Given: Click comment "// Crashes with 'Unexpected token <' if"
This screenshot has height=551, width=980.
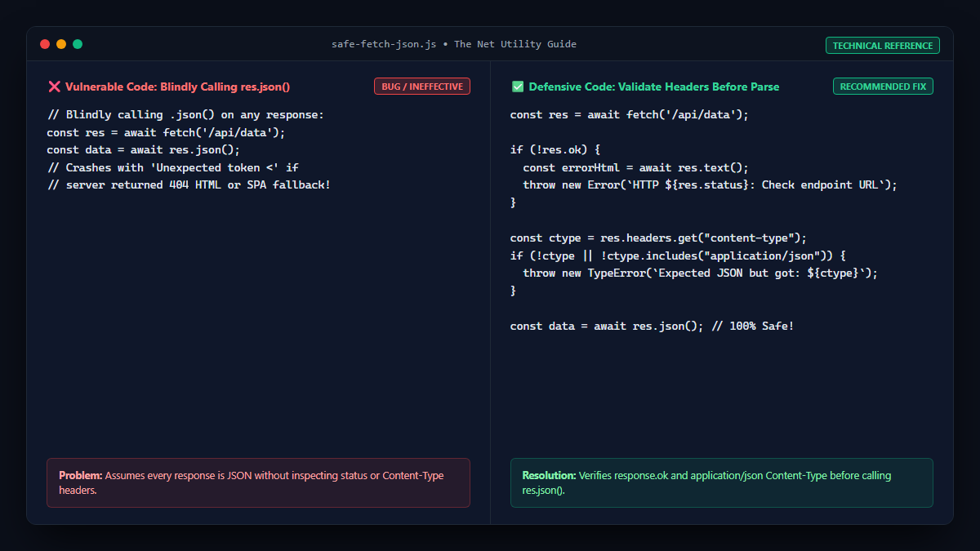Looking at the screenshot, I should coord(173,167).
